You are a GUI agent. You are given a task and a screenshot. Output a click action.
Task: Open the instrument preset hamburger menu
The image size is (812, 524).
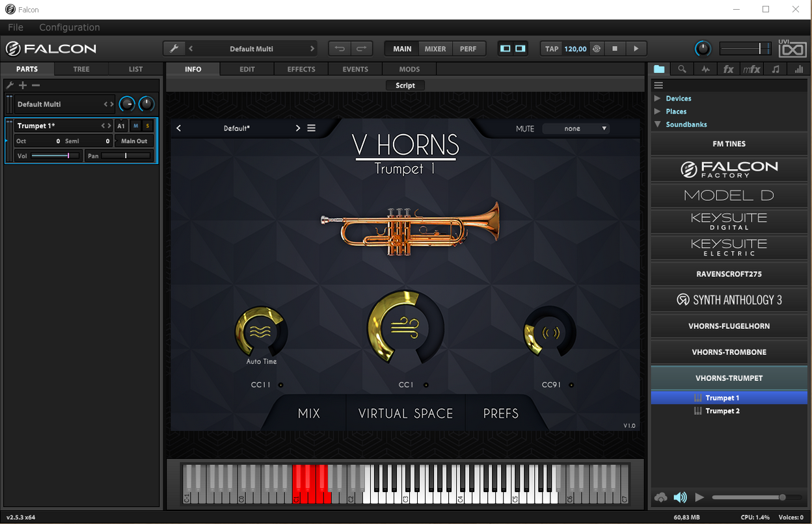(312, 128)
